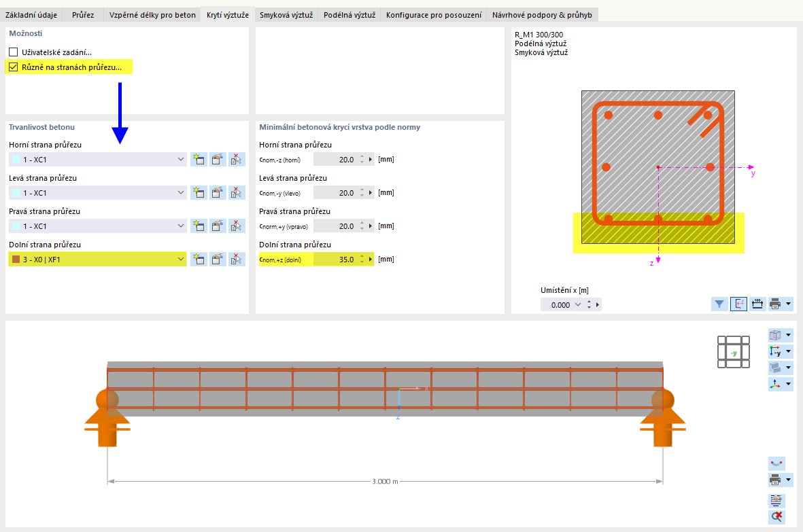
Task: Click the arrow button next to cnom,-z (horní)
Action: pyautogui.click(x=371, y=160)
